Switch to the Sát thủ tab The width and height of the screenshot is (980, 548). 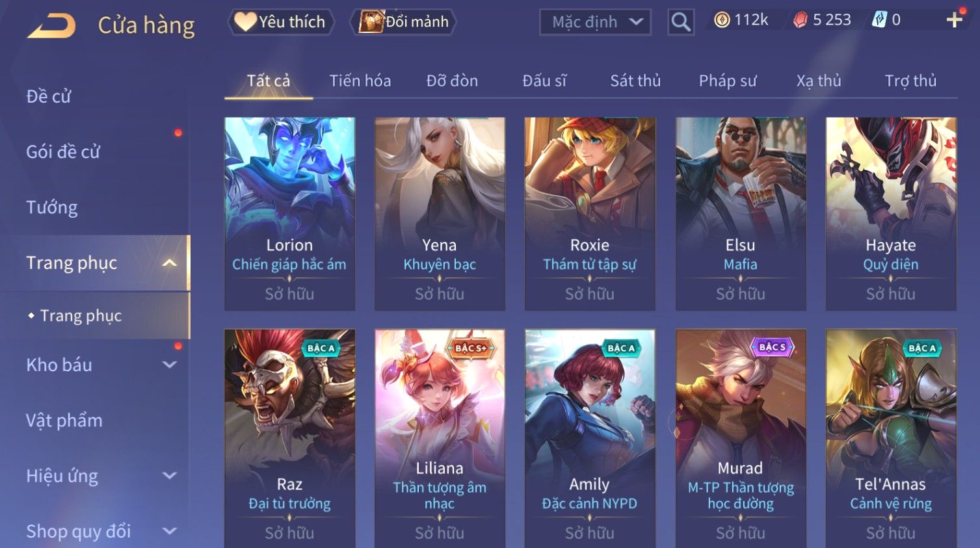point(635,81)
